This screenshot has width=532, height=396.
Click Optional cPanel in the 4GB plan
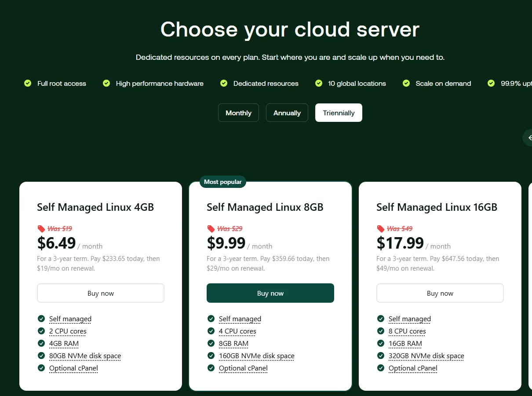point(73,368)
